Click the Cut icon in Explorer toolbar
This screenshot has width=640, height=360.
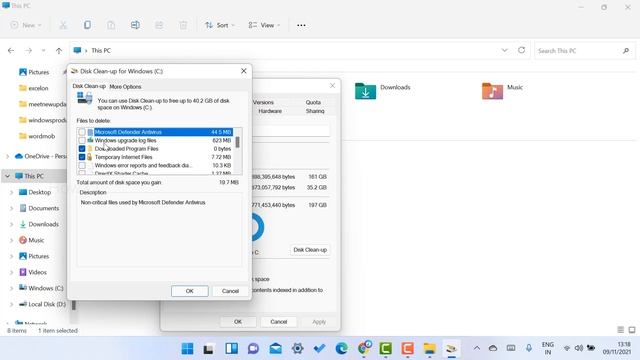63,25
